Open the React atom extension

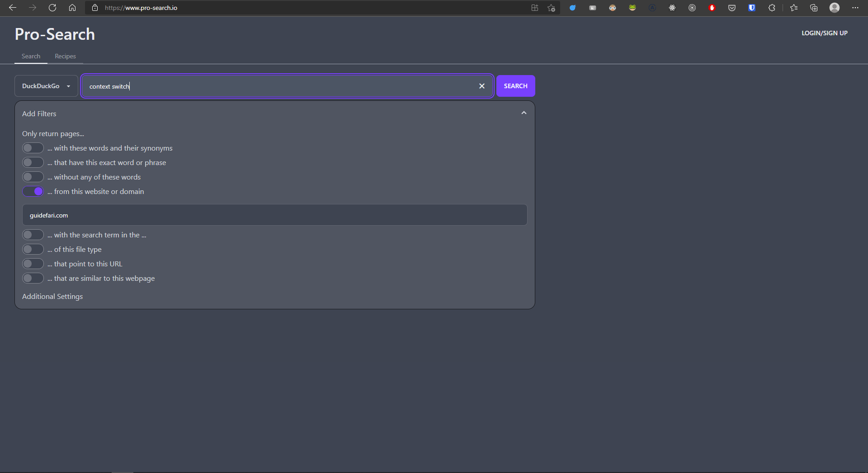pos(672,8)
